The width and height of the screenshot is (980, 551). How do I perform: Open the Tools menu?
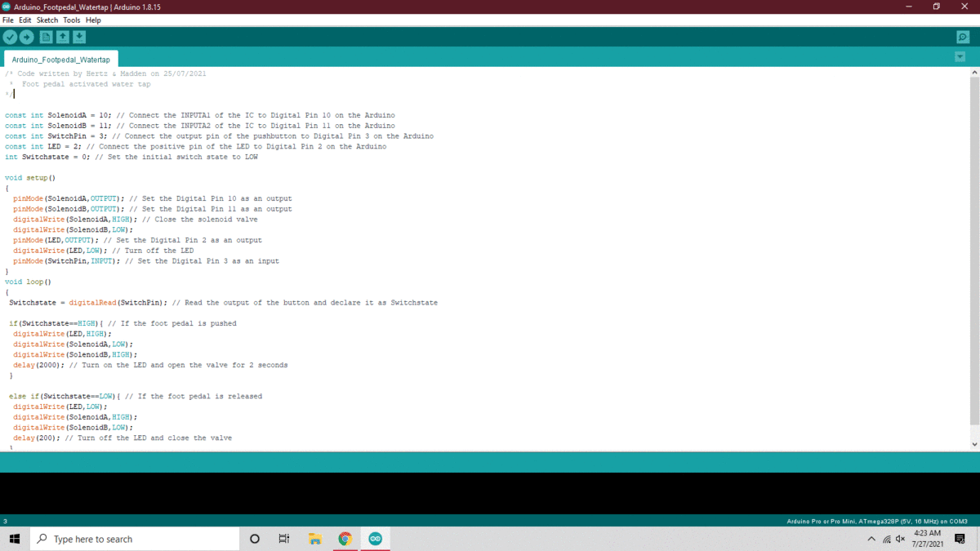coord(72,20)
